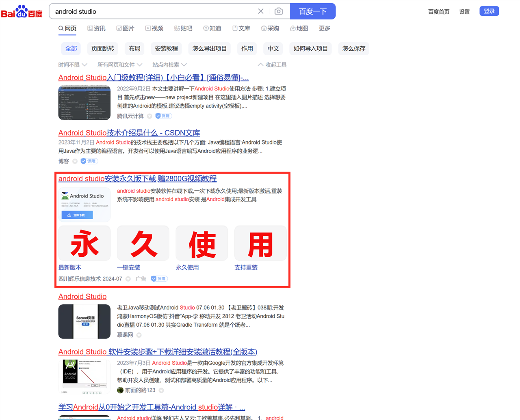Expand the 站点内检索 dropdown
Viewport: 520px width, 420px height.
(x=169, y=65)
